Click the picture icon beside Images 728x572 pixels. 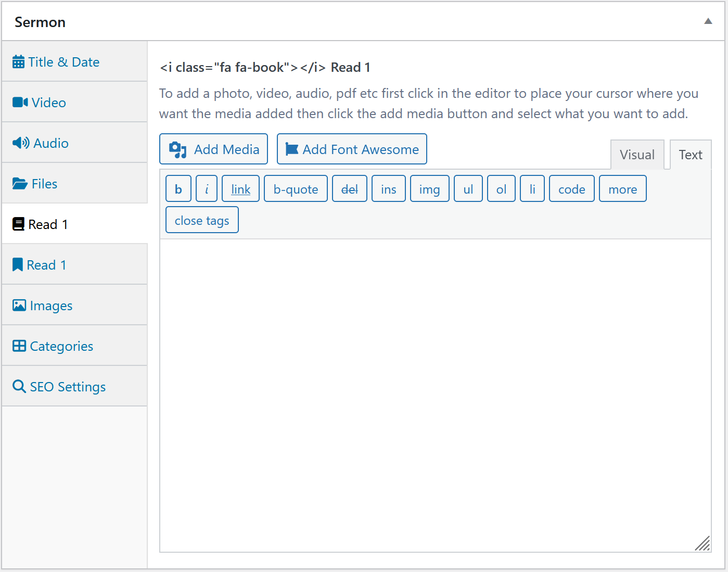pos(19,306)
